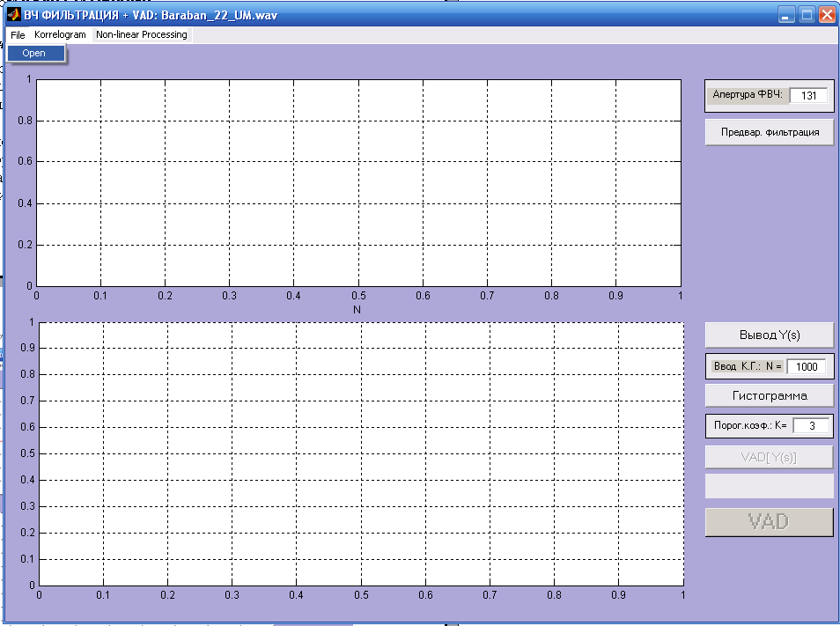
Task: Click the Вывод Y(s) button
Action: 770,335
